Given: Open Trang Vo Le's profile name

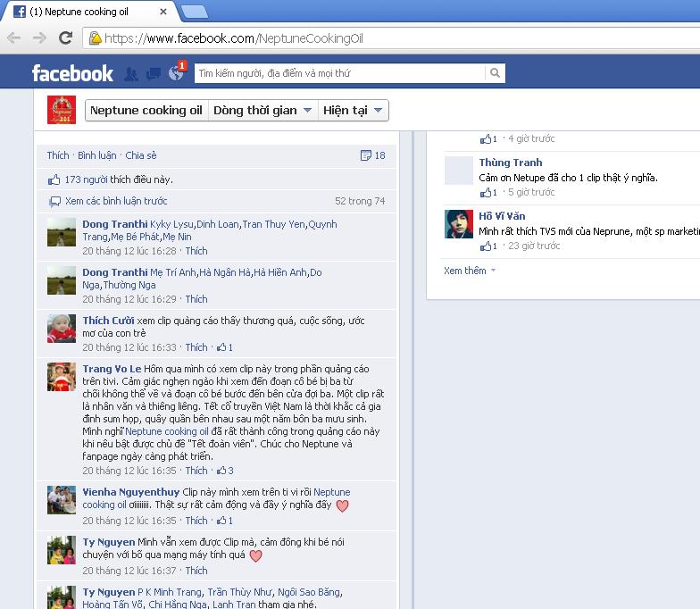Looking at the screenshot, I should (x=112, y=369).
